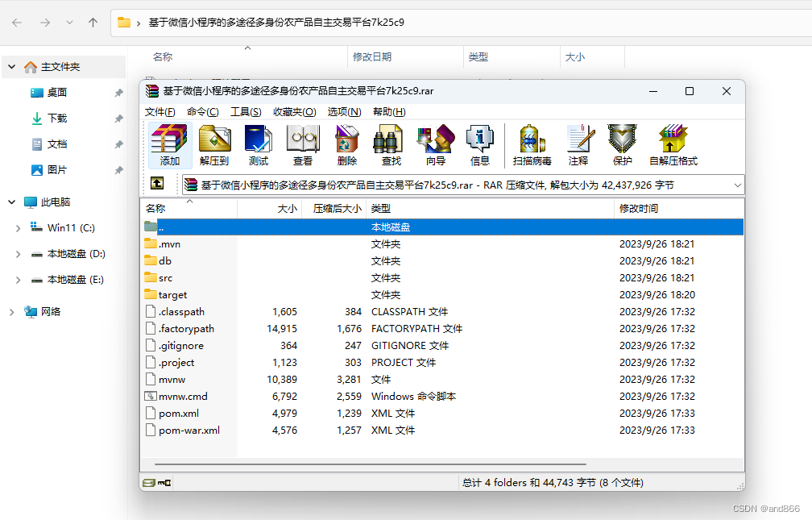Open WinRAR archive path dropdown arrow

click(737, 185)
